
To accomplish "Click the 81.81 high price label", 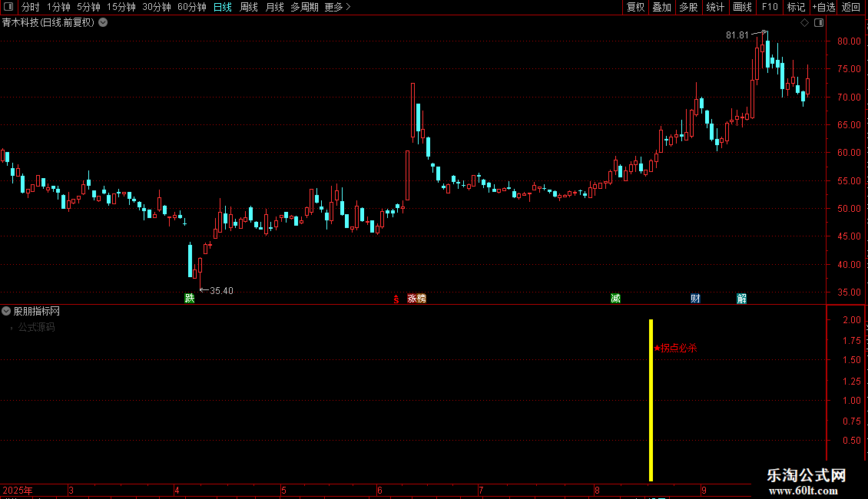I will click(737, 35).
